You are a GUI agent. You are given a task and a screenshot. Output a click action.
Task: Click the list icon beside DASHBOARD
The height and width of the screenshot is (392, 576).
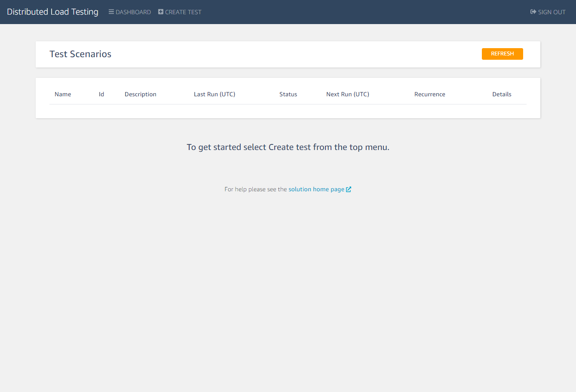[x=111, y=12]
